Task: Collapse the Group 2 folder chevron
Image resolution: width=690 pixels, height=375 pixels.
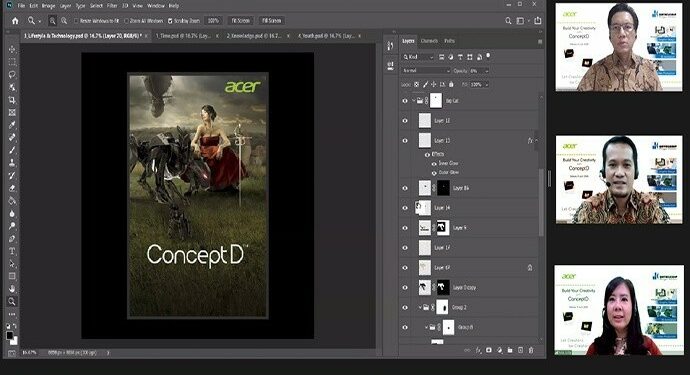Action: pyautogui.click(x=420, y=307)
